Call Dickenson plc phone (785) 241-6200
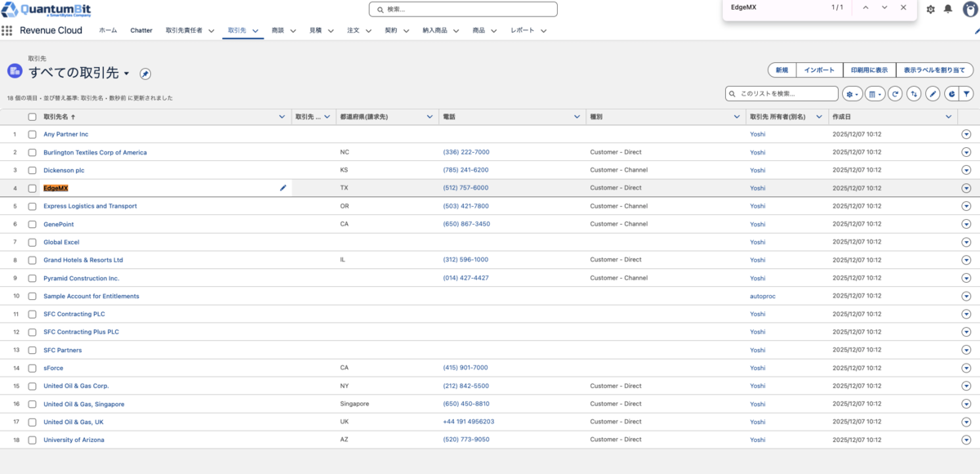 [x=465, y=170]
